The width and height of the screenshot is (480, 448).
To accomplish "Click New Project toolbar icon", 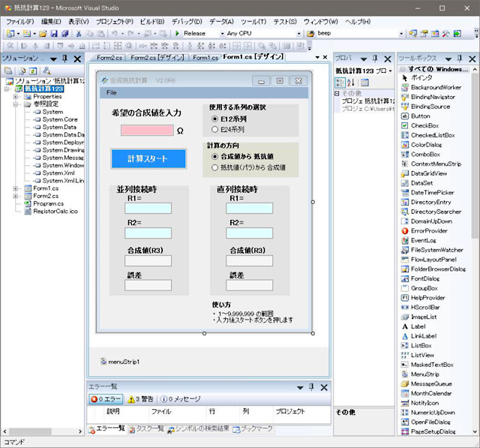I will pyautogui.click(x=10, y=33).
